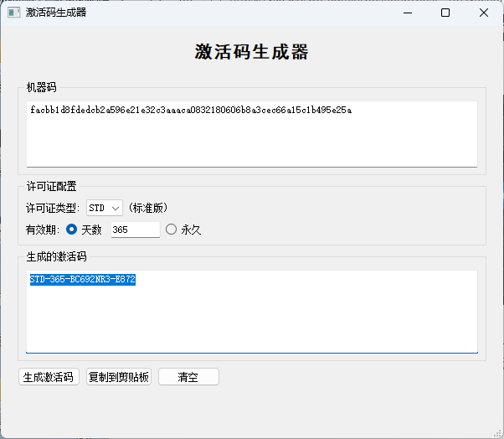Click the highlighted code STD-365-BC692NR3-E872
This screenshot has height=439, width=504.
[83, 279]
